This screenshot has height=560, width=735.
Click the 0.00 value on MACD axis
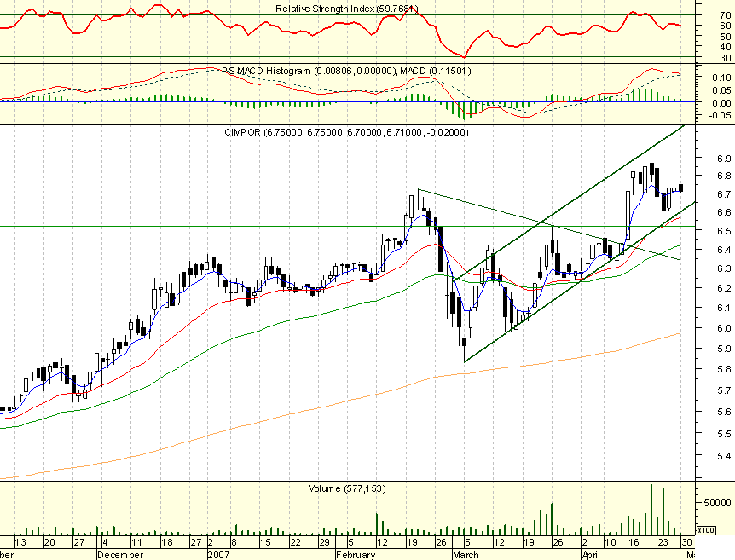click(721, 103)
